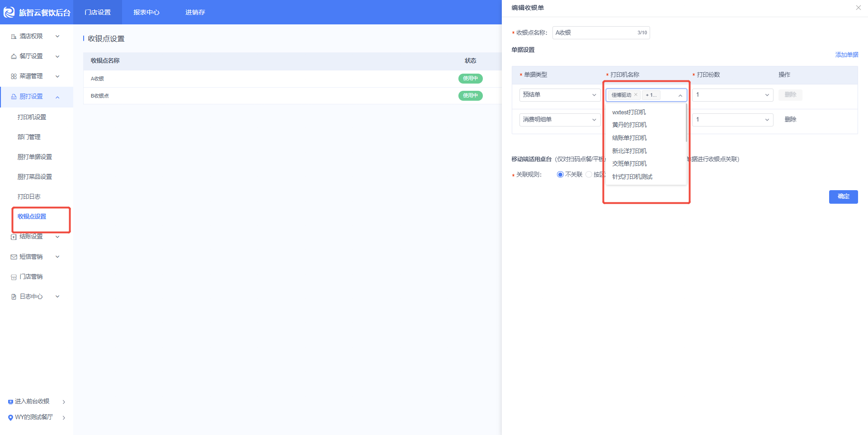868x435 pixels.
Task: Click the 门店营销 shop icon
Action: (14, 277)
